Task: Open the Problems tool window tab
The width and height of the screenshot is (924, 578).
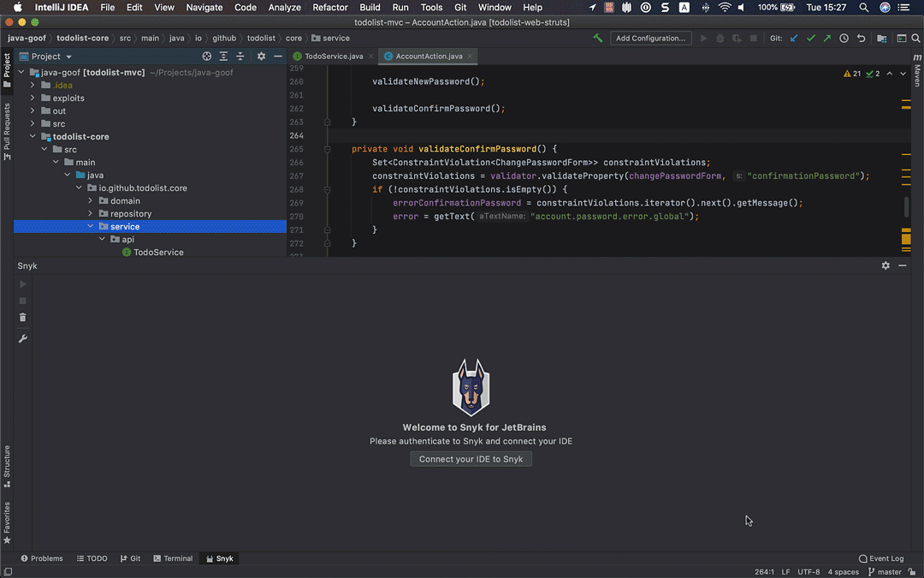Action: (x=42, y=558)
